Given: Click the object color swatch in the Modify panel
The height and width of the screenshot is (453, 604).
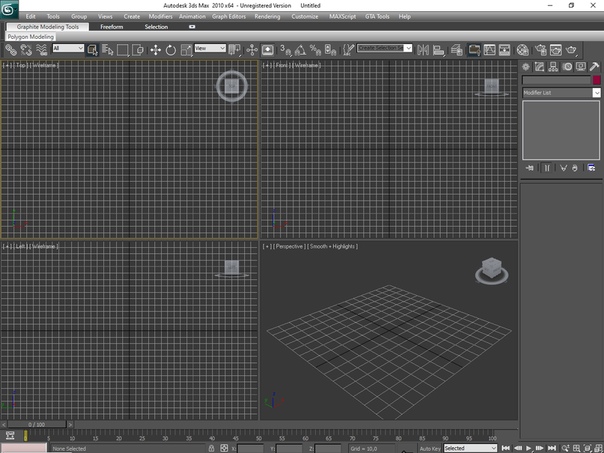Looking at the screenshot, I should [596, 80].
